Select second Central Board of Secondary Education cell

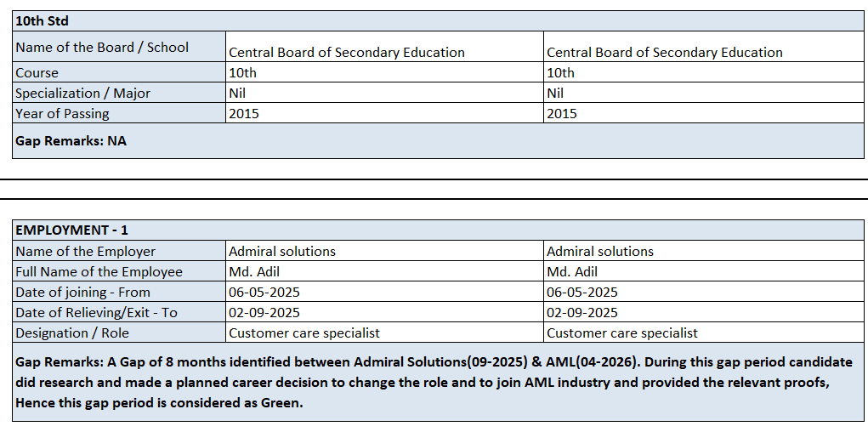point(704,47)
